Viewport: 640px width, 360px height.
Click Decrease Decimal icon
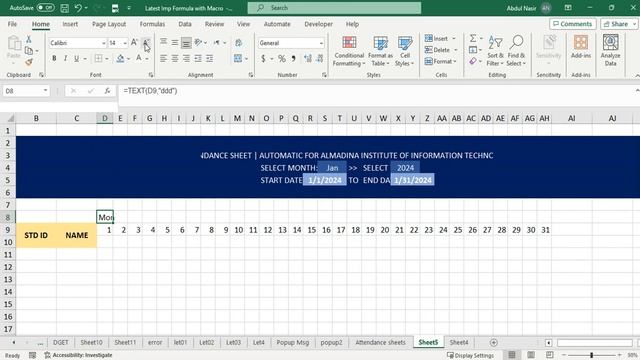coord(320,58)
